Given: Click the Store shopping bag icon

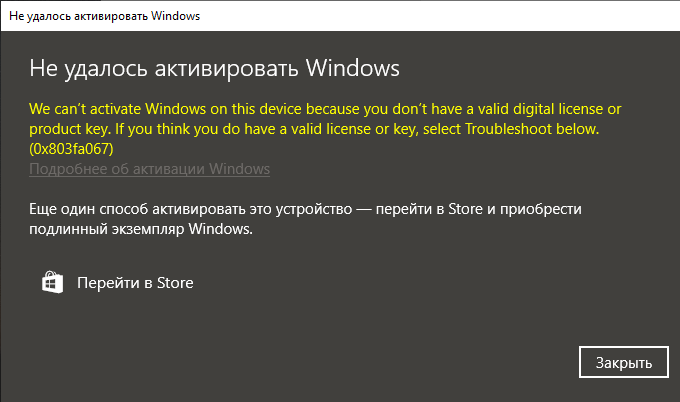Looking at the screenshot, I should (x=52, y=282).
